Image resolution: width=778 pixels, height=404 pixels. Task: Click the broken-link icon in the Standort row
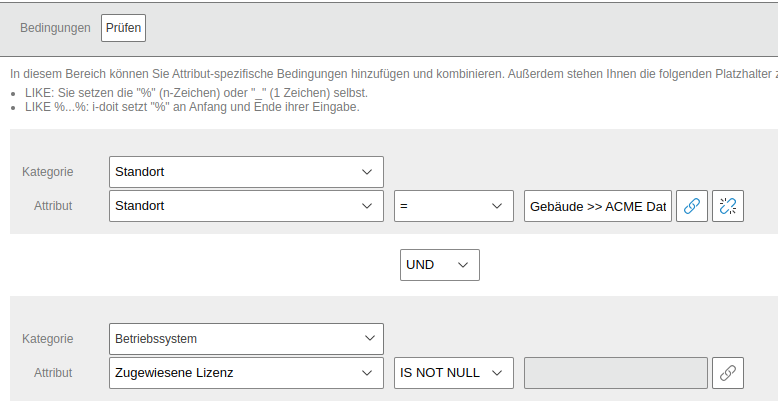728,206
